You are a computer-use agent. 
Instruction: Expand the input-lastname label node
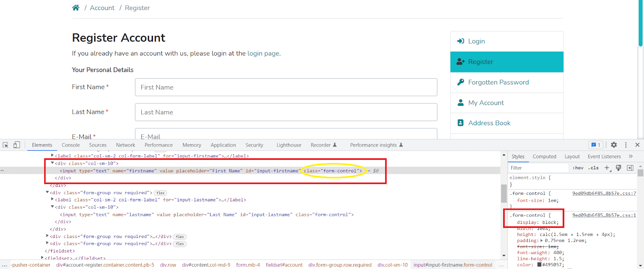pyautogui.click(x=52, y=199)
